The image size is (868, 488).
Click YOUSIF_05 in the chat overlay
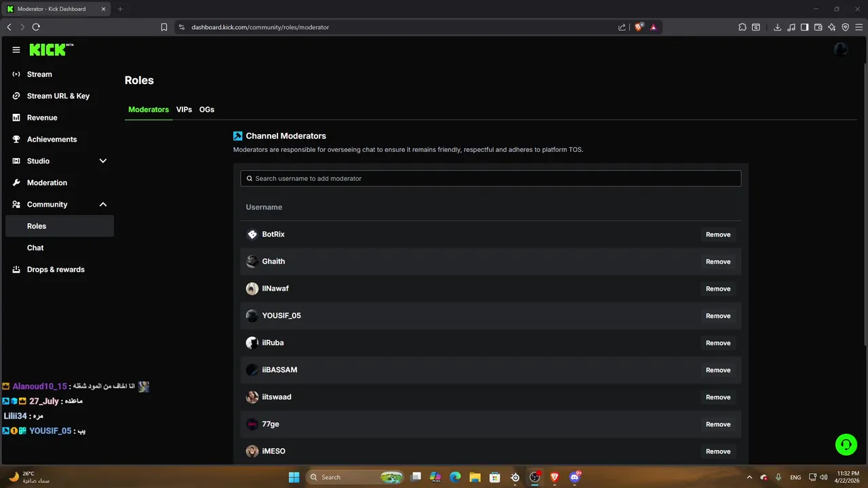pos(50,431)
